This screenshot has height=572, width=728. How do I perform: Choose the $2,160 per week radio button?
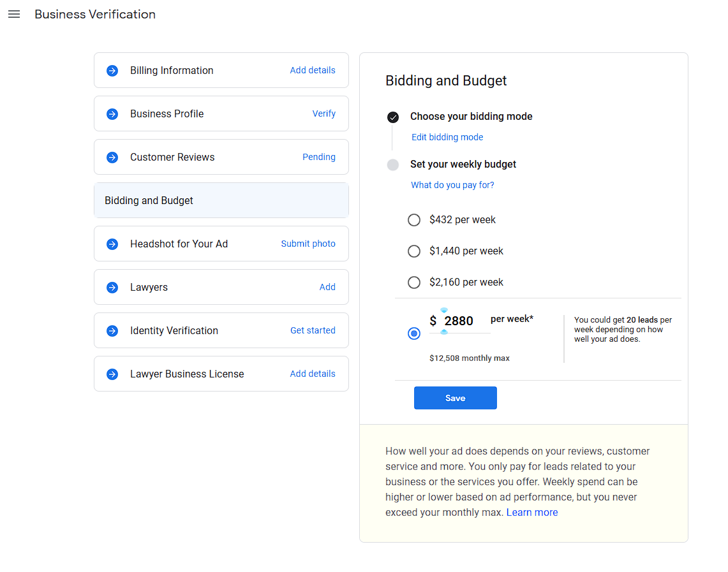414,282
